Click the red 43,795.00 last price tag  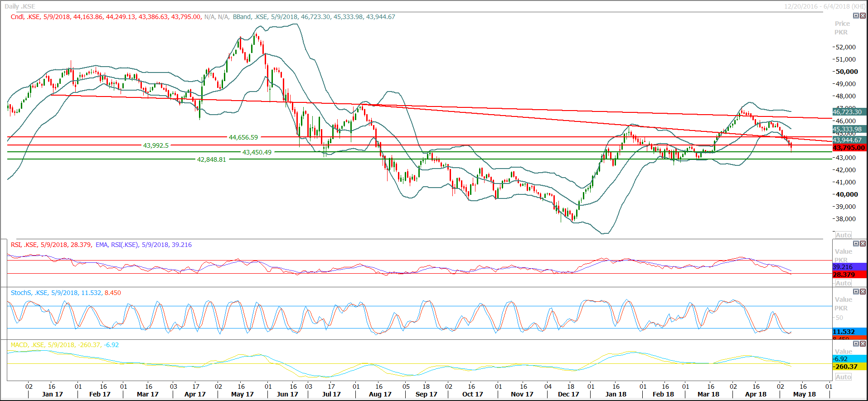pos(849,148)
